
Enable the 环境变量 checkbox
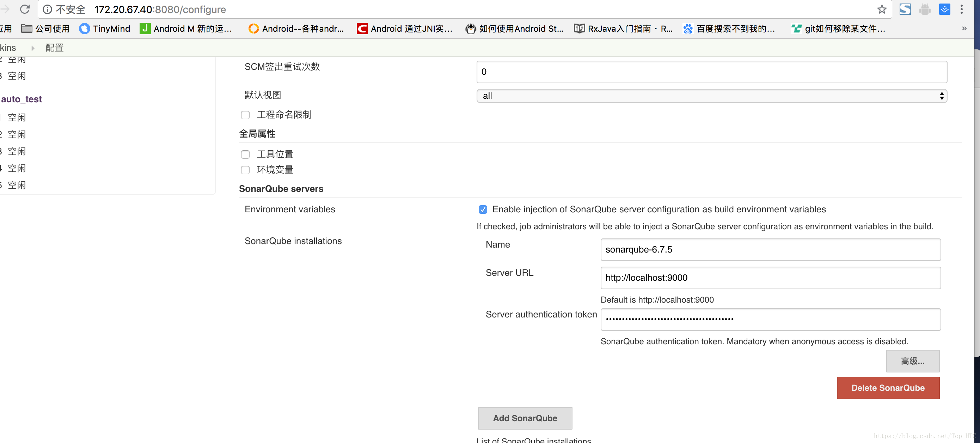coord(245,170)
